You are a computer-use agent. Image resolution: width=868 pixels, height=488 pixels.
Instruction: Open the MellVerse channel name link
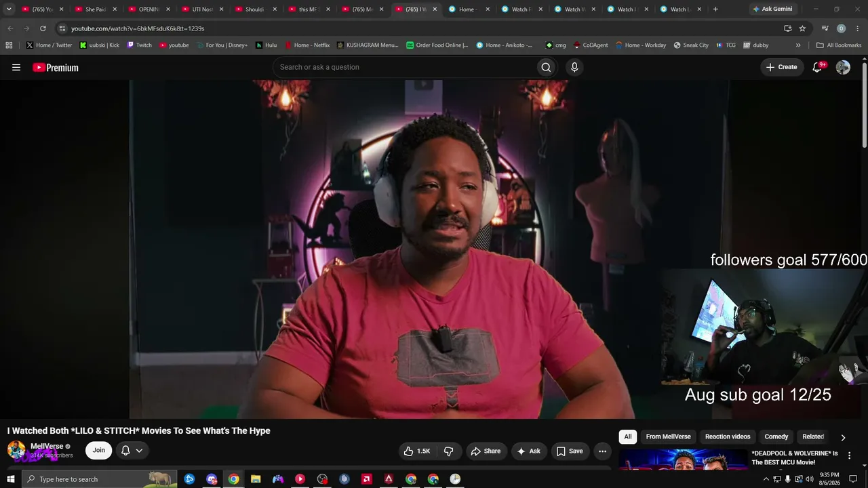(x=47, y=446)
